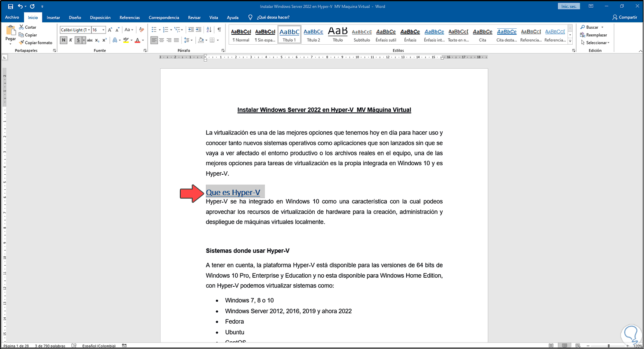The height and width of the screenshot is (349, 644).
Task: Open the Archivo menu
Action: coord(12,17)
